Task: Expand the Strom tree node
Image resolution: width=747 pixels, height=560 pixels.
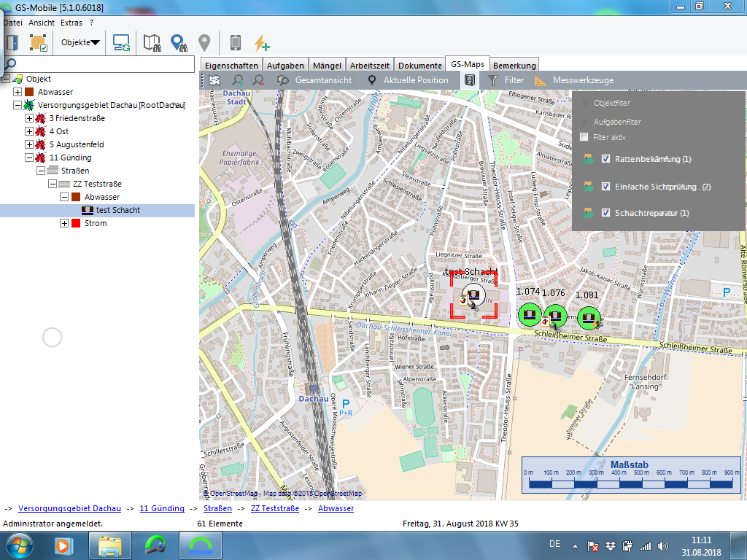Action: [x=64, y=223]
